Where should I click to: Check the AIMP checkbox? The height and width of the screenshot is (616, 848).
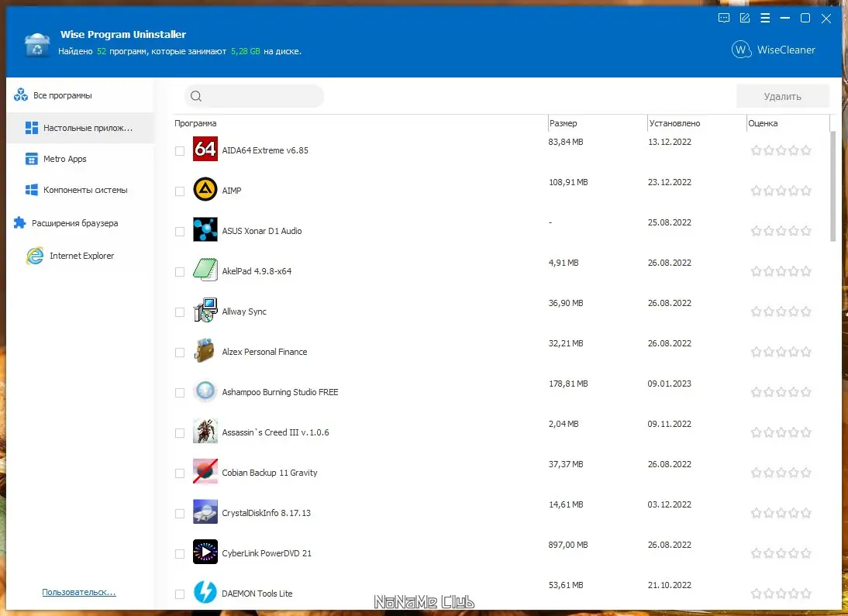point(180,191)
